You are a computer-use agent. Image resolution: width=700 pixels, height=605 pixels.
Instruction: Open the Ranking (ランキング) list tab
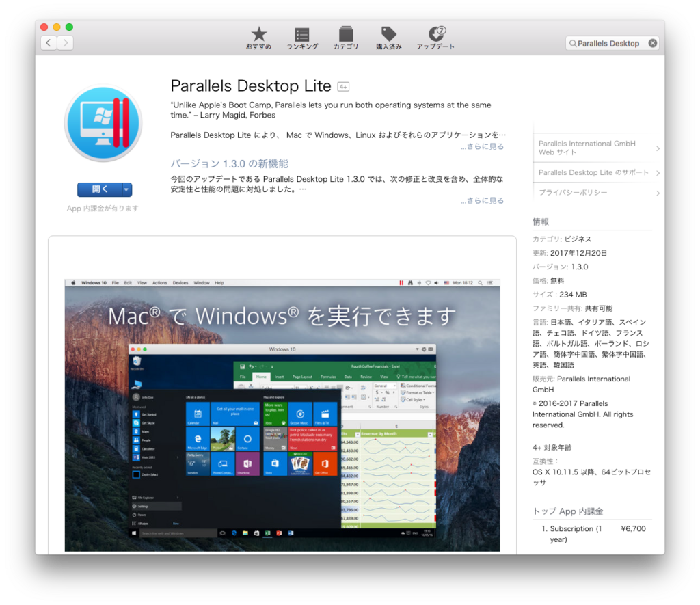click(x=302, y=38)
